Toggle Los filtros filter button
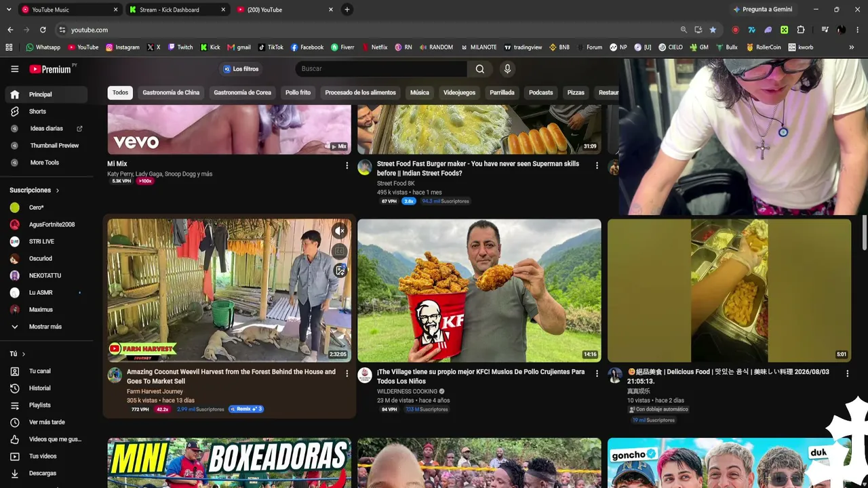Viewport: 868px width, 488px height. [241, 68]
